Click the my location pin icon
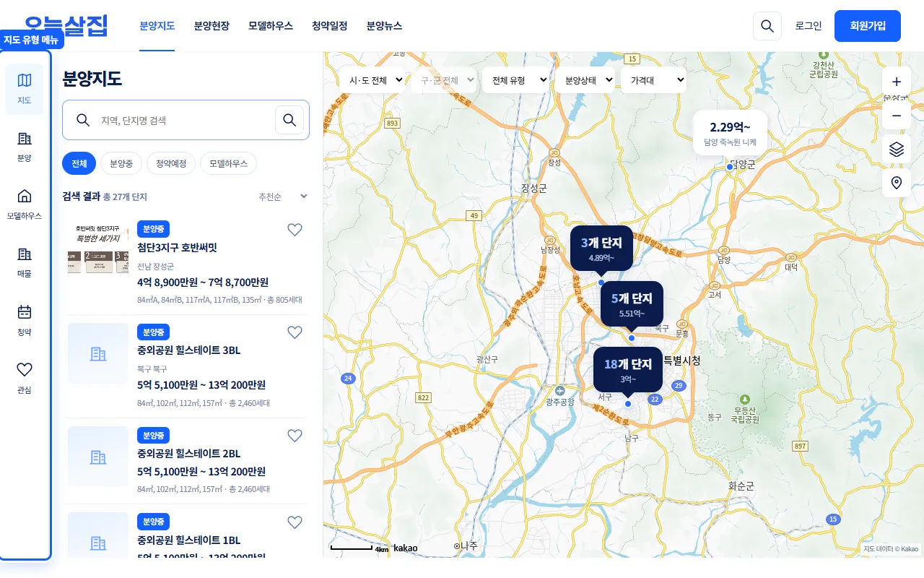The image size is (924, 578). click(x=897, y=184)
